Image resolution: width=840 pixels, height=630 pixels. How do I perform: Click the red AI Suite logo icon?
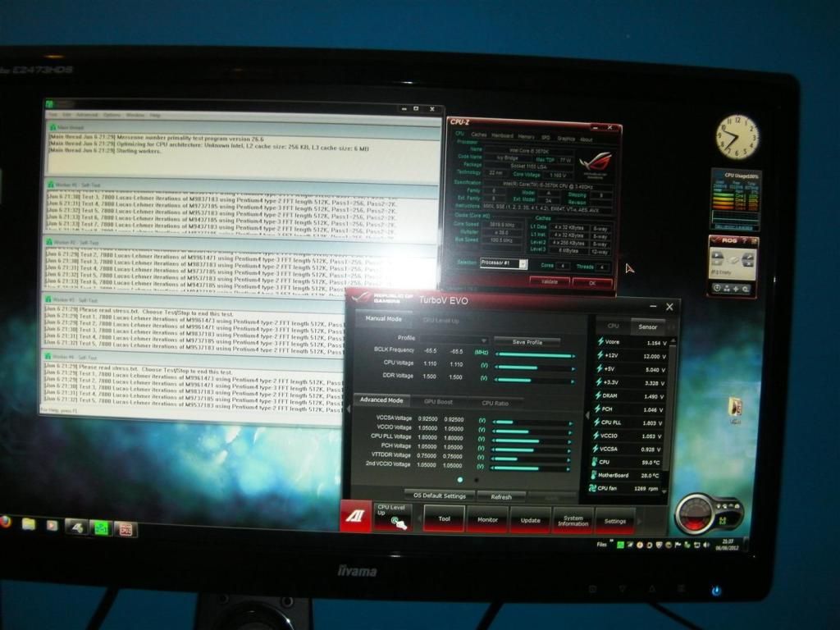pyautogui.click(x=355, y=517)
